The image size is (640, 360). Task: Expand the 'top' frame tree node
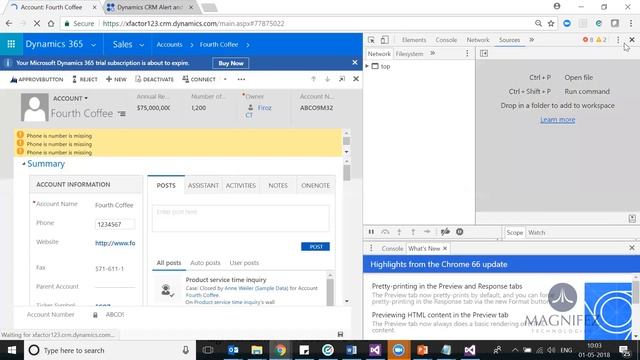367,66
